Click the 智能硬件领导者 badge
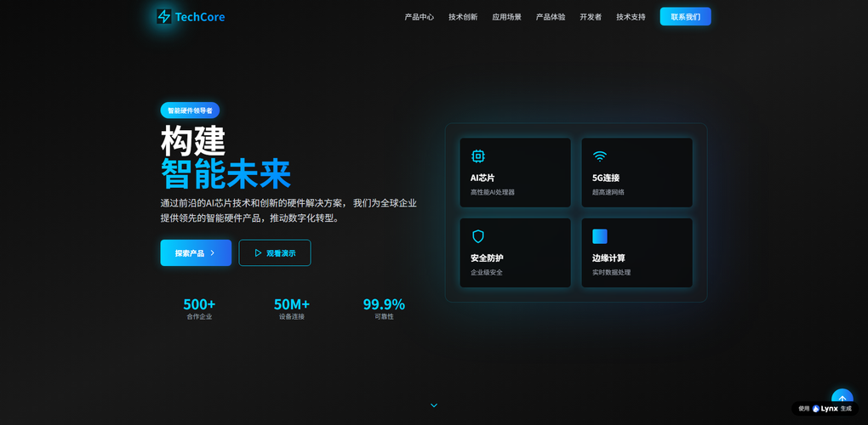Screen dimensions: 868x425 coord(190,110)
